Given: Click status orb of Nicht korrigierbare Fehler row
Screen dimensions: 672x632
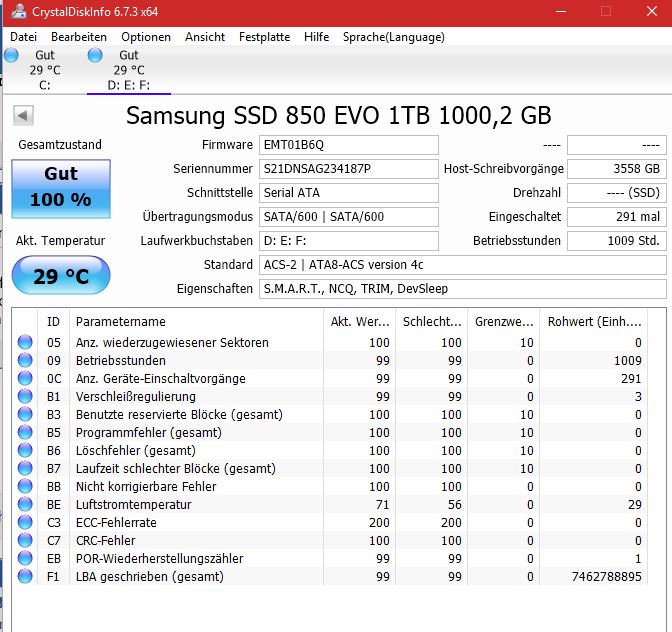Looking at the screenshot, I should coord(25,486).
